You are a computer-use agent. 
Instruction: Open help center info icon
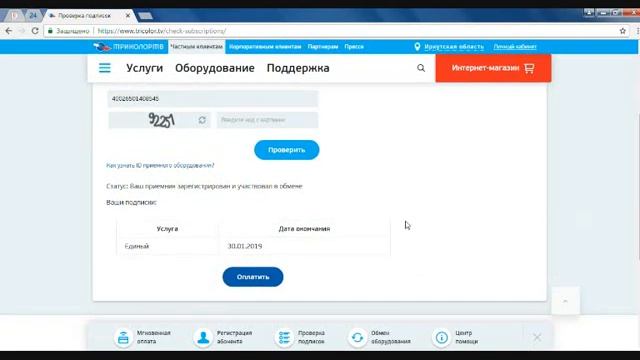click(x=441, y=337)
